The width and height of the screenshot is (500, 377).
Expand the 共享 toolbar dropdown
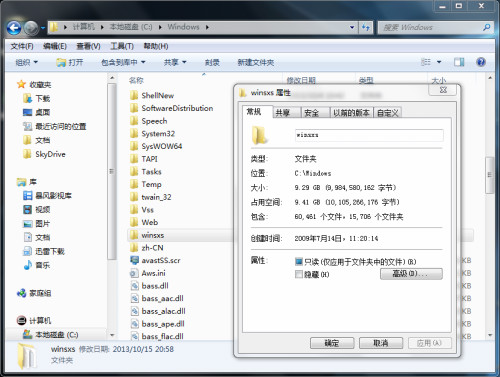(175, 62)
